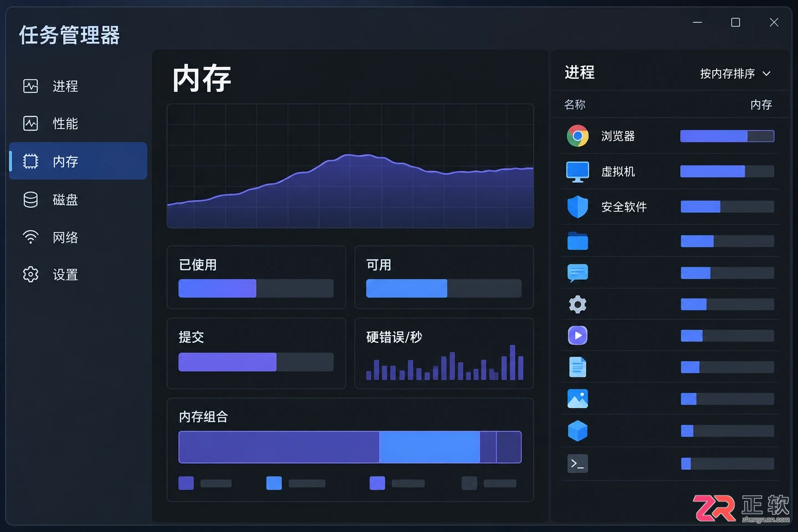
Task: Click the 安全软件 process name
Action: click(x=624, y=207)
